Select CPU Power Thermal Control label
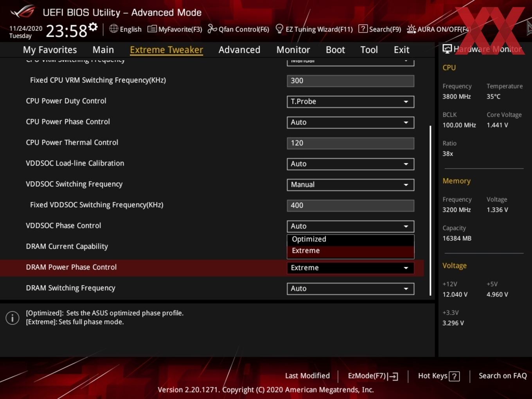 coord(72,142)
